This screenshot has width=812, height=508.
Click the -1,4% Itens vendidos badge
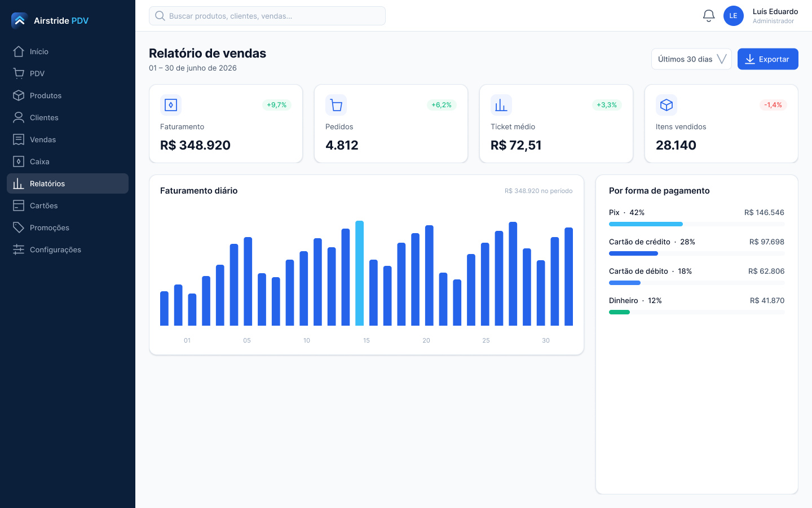[773, 105]
